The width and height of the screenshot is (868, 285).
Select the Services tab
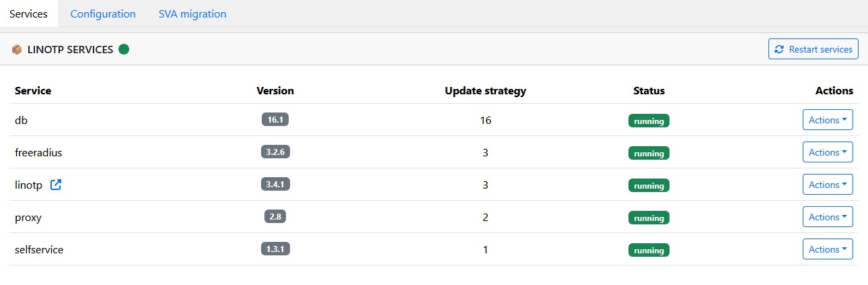tap(29, 13)
